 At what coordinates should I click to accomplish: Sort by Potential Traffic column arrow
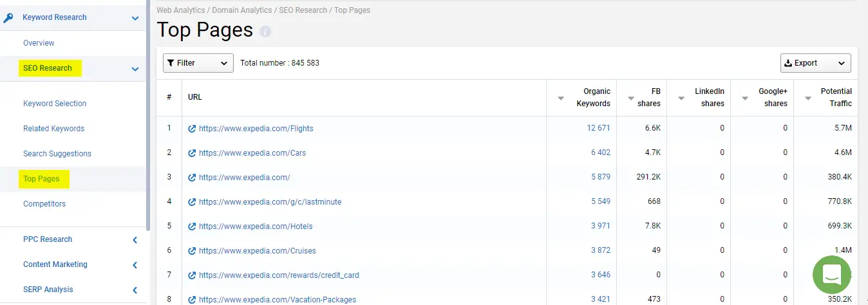[x=808, y=98]
